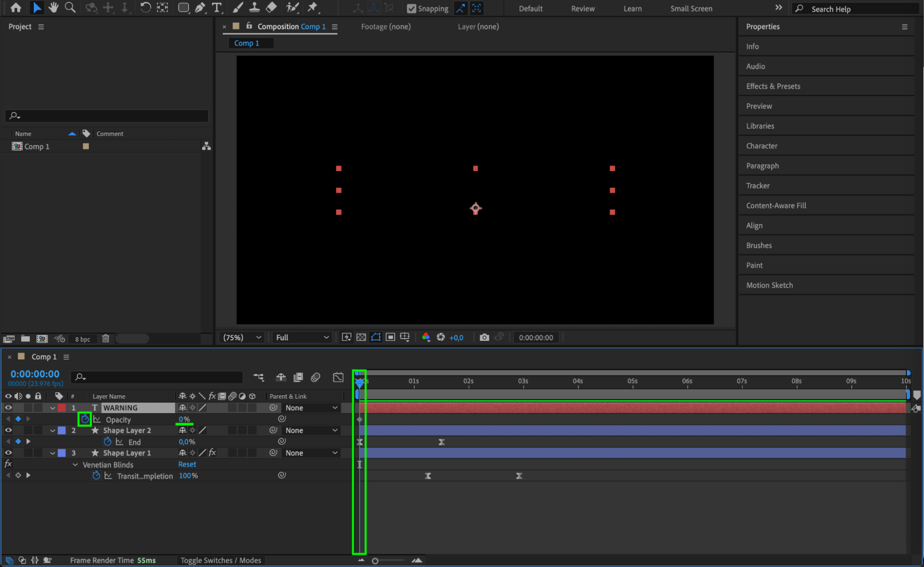
Task: Select the Zoom tool magnifier
Action: (x=70, y=7)
